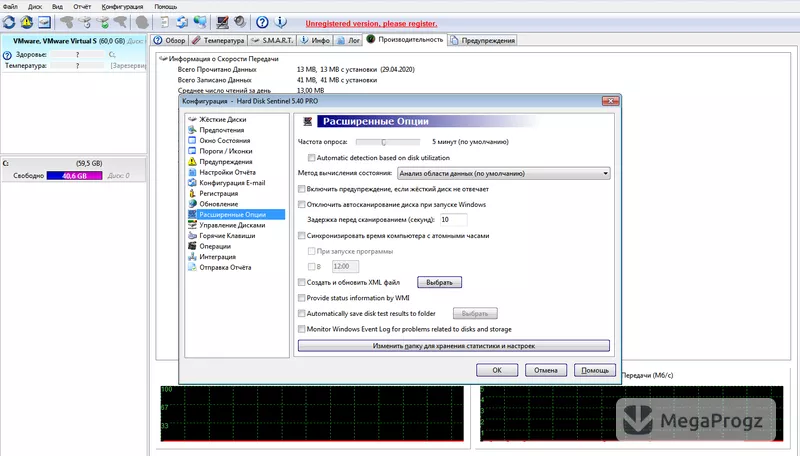
Task: Open Предпочтения configuration page
Action: click(x=221, y=130)
